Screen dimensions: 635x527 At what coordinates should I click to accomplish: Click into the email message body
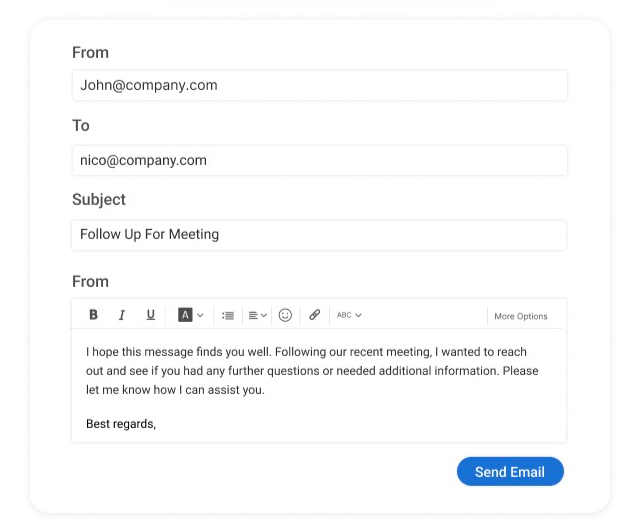tap(312, 371)
